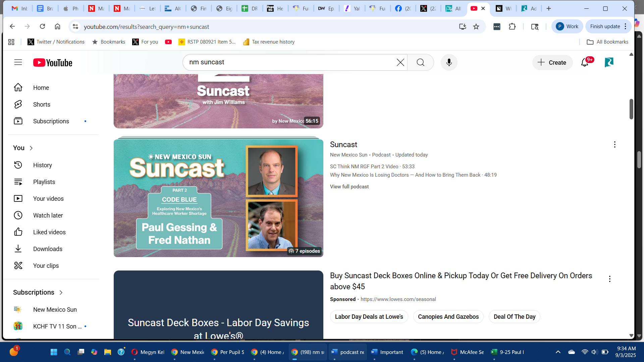
Task: Open Watch later in sidebar
Action: [48, 216]
